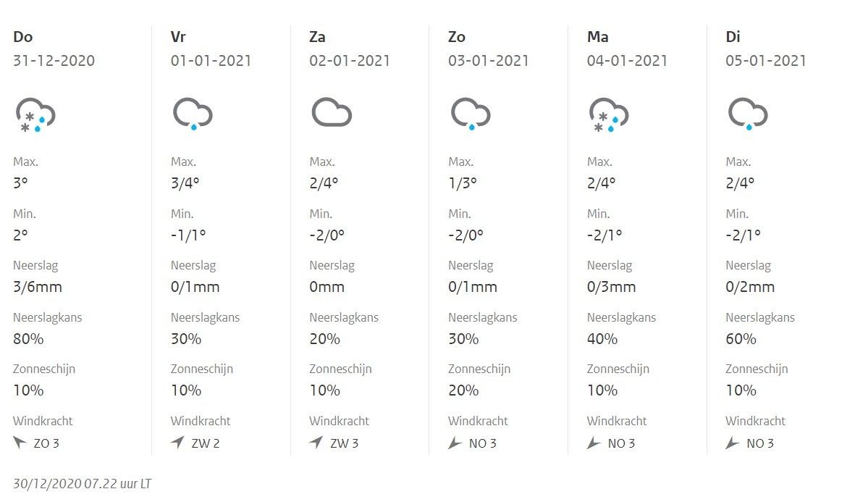Click the rain cloud icon for Tuesday 05-01-2021
Viewport: 868px width, 502px height.
(x=747, y=114)
